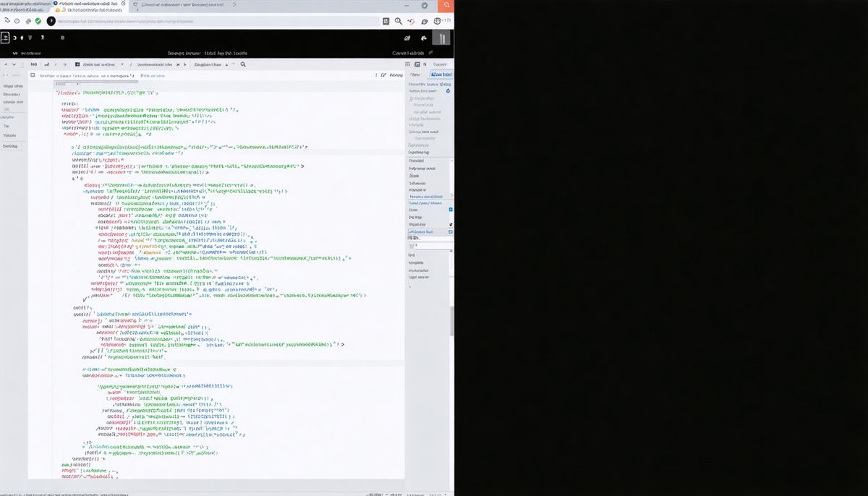Click the search magnifier in the notebook toolbar
The width and height of the screenshot is (868, 496).
point(243,65)
